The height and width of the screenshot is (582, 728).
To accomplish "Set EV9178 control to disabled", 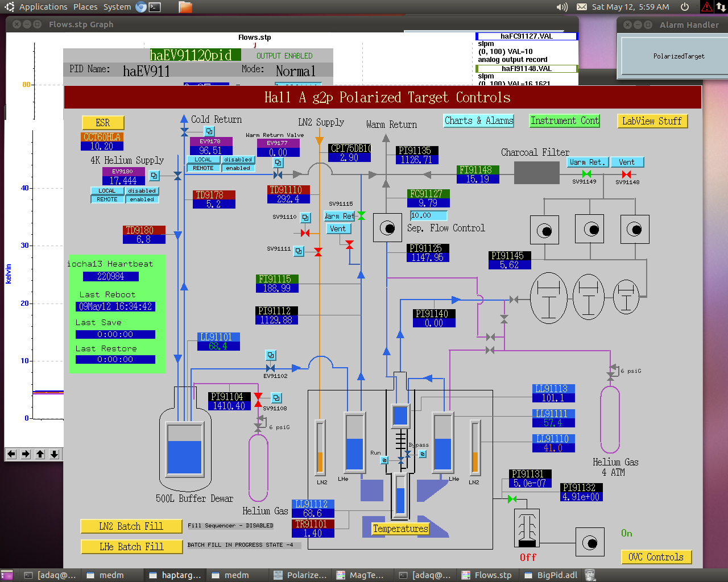I will pyautogui.click(x=238, y=160).
